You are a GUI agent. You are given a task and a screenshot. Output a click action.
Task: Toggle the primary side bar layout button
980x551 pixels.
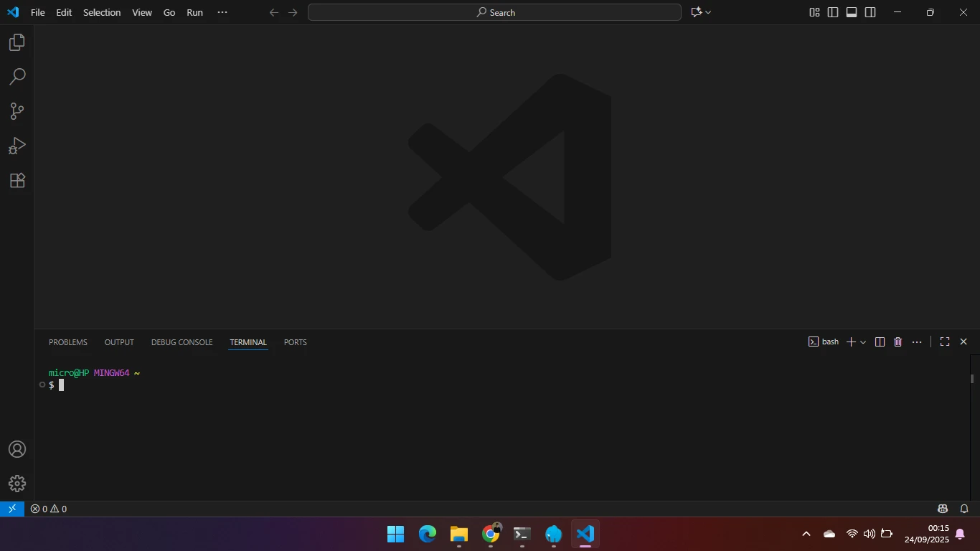click(833, 12)
